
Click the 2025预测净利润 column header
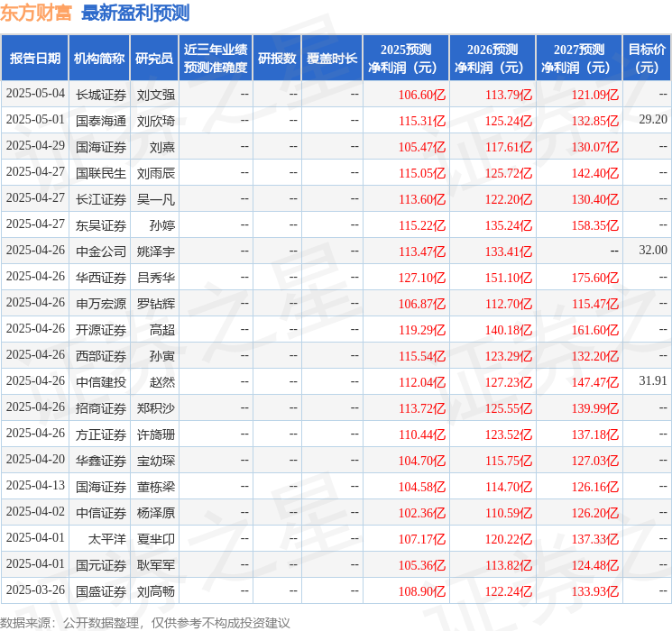(406, 59)
